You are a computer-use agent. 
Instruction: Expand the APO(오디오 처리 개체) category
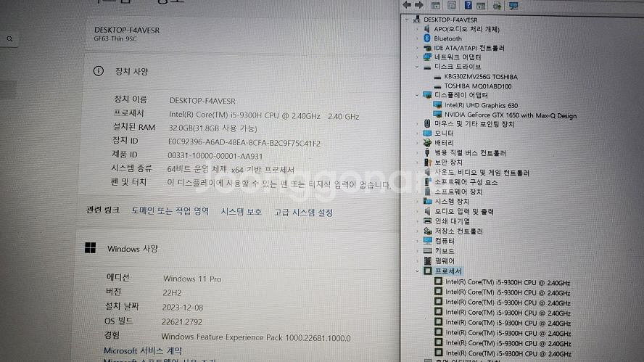[417, 29]
